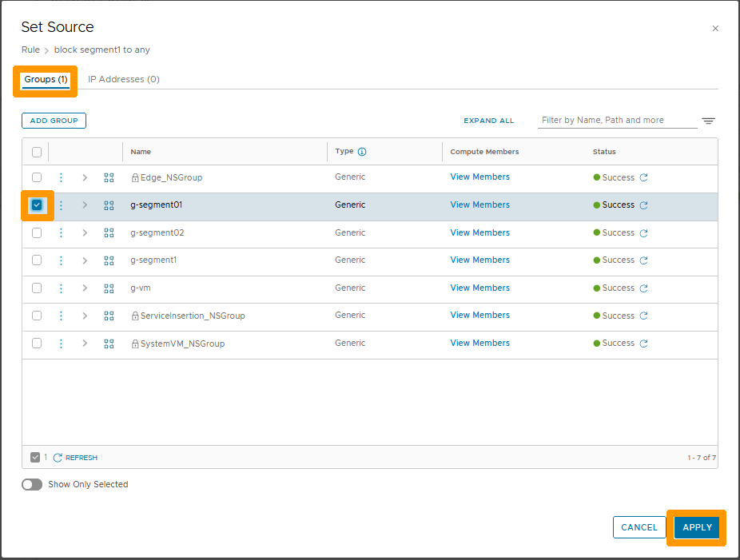Click the group icon of SystemVM_NSGroup
This screenshot has height=560, width=740.
pos(109,344)
